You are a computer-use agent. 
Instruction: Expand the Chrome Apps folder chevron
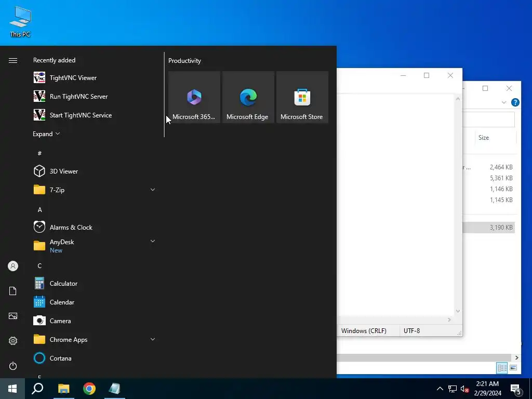[x=153, y=339]
